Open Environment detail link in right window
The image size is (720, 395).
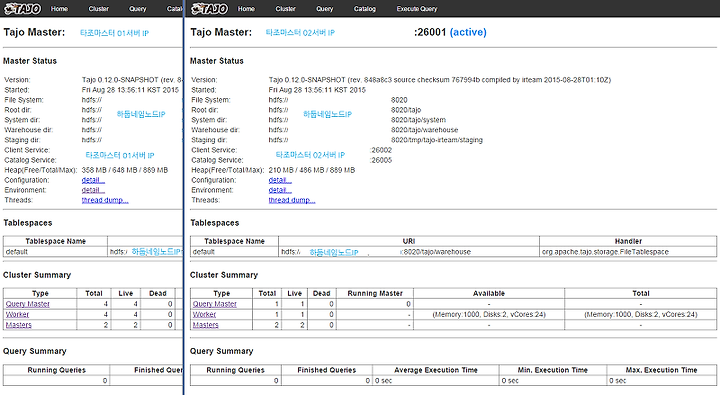(x=280, y=190)
